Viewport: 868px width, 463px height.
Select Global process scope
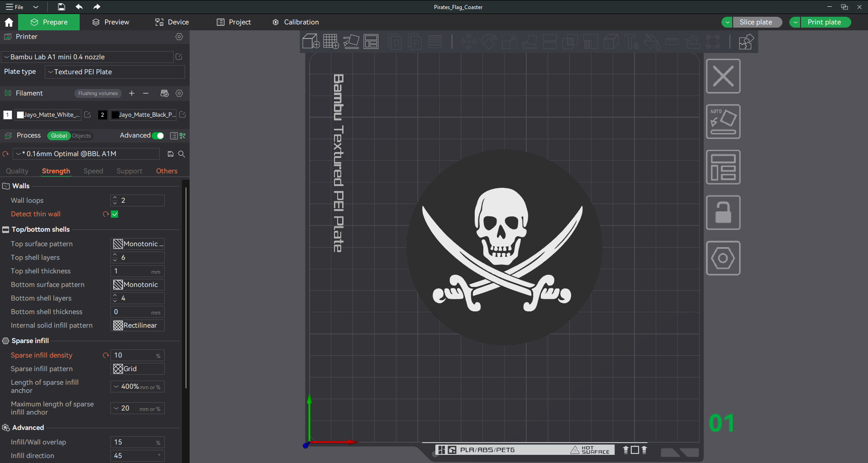click(x=59, y=136)
